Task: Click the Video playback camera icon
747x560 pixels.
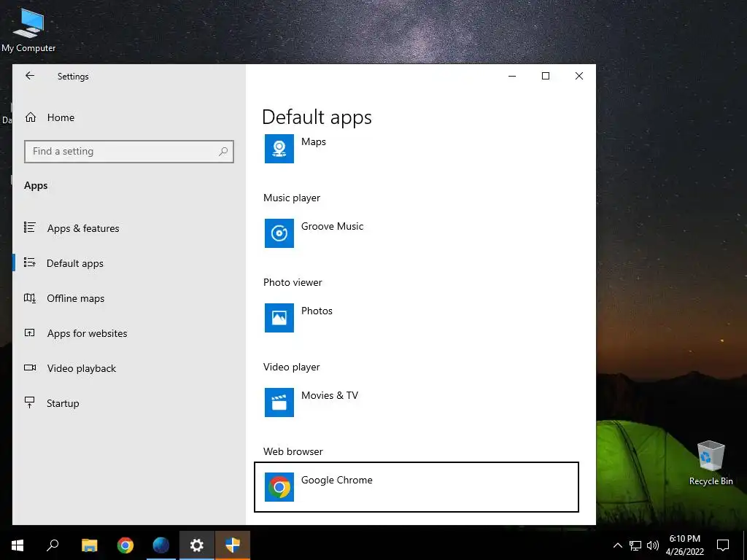Action: tap(29, 367)
